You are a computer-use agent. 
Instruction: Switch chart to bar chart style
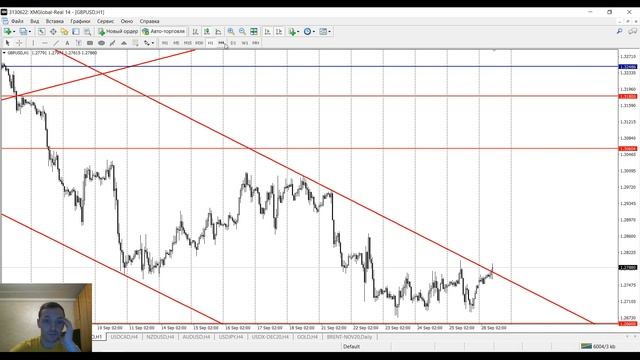[196, 31]
